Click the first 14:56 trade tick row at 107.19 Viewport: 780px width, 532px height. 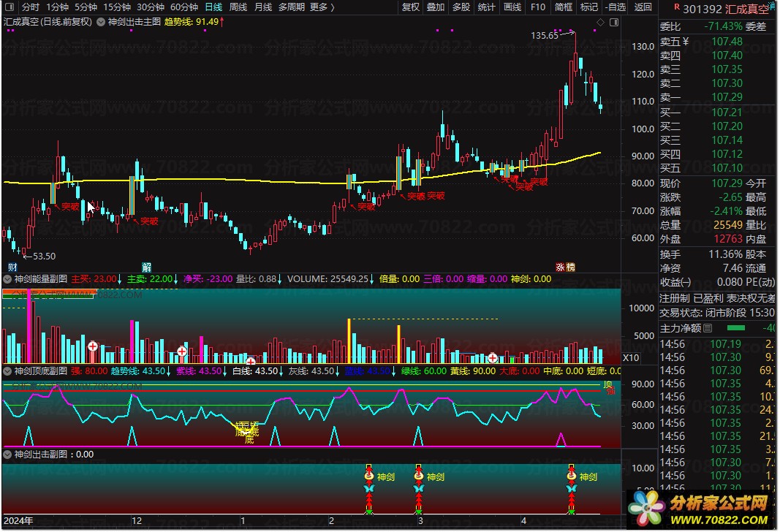(719, 344)
